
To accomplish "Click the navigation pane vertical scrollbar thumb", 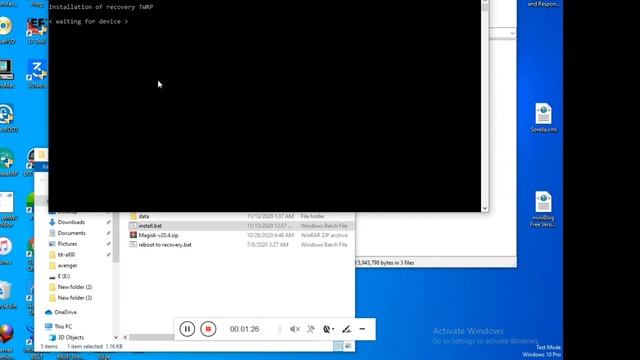I will pos(116,238).
